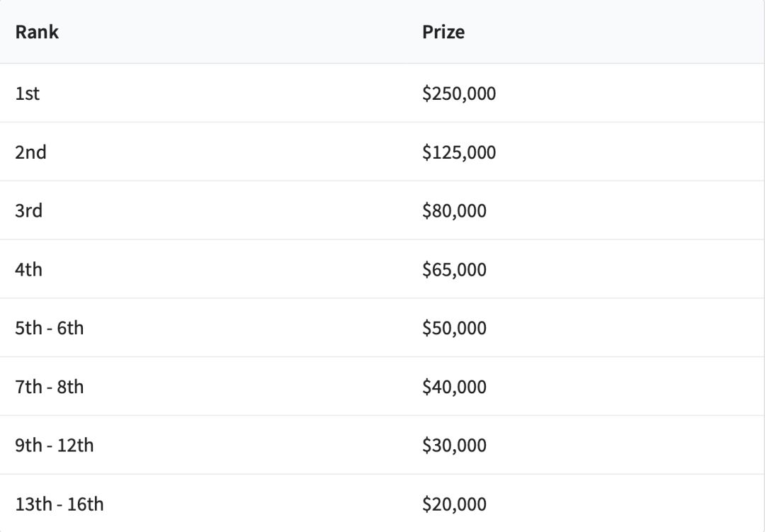Screen dimensions: 765x532
Task: Click the $250,000 prize amount
Action: (x=459, y=94)
